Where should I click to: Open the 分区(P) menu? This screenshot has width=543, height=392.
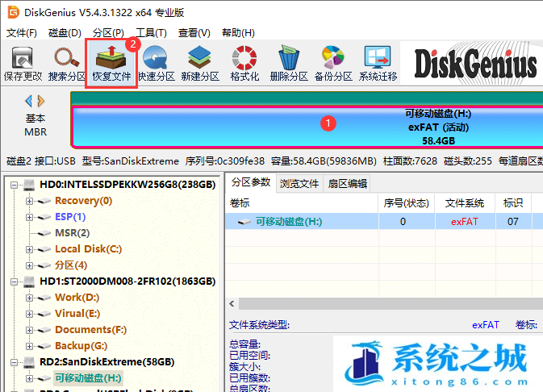tap(108, 33)
